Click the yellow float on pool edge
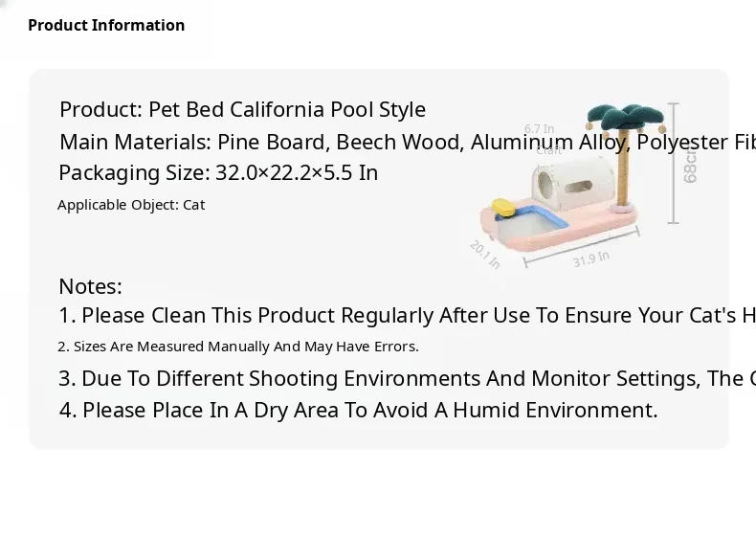Screen dimensions: 756x560 [x=501, y=204]
